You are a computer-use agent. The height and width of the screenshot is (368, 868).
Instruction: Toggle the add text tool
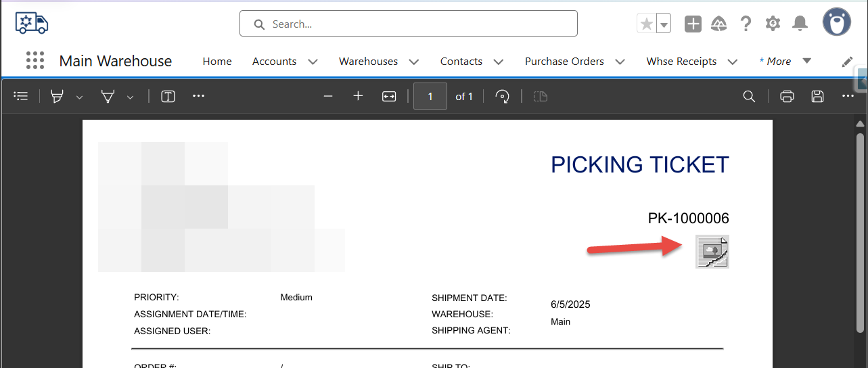[168, 97]
